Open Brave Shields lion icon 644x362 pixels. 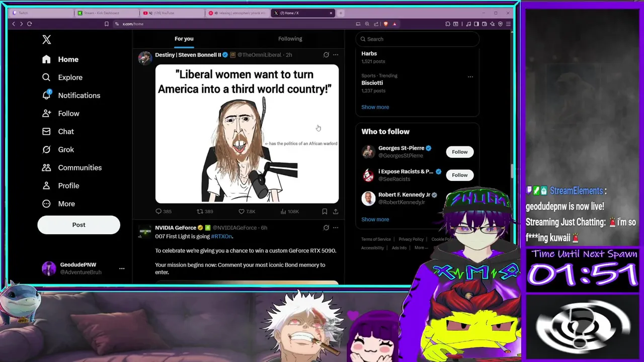point(386,24)
